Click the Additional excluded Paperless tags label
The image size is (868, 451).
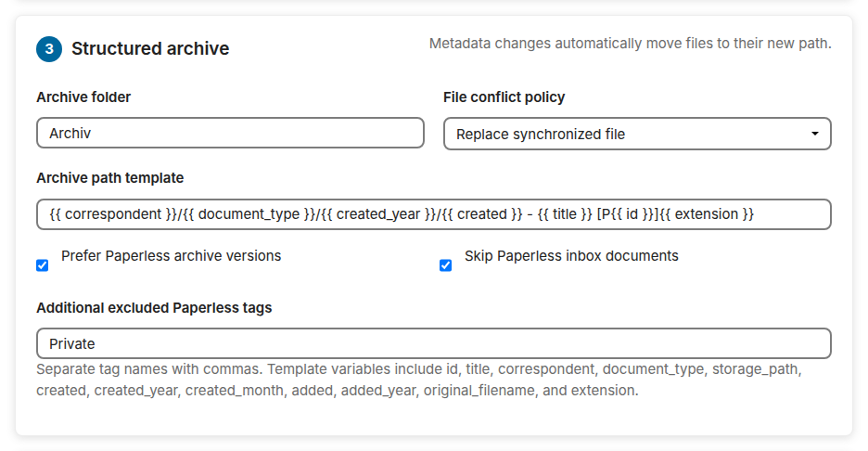[154, 307]
